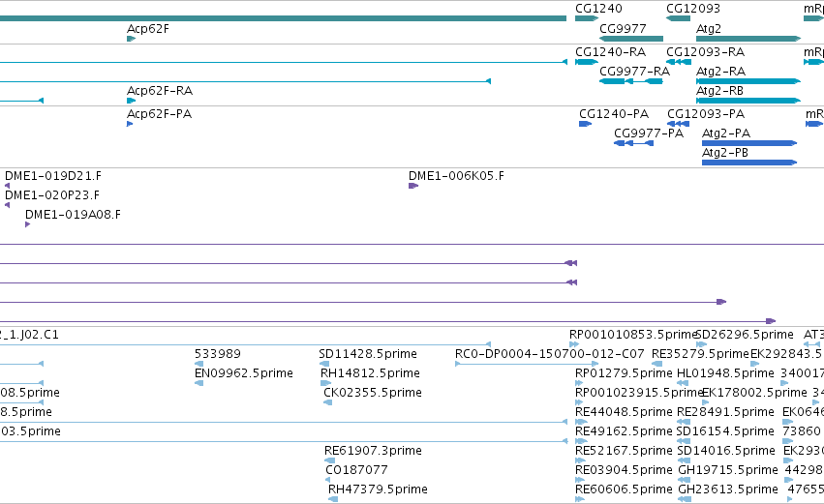The height and width of the screenshot is (504, 824).
Task: Click the CG9977-RA transcript glyph
Action: click(x=631, y=81)
